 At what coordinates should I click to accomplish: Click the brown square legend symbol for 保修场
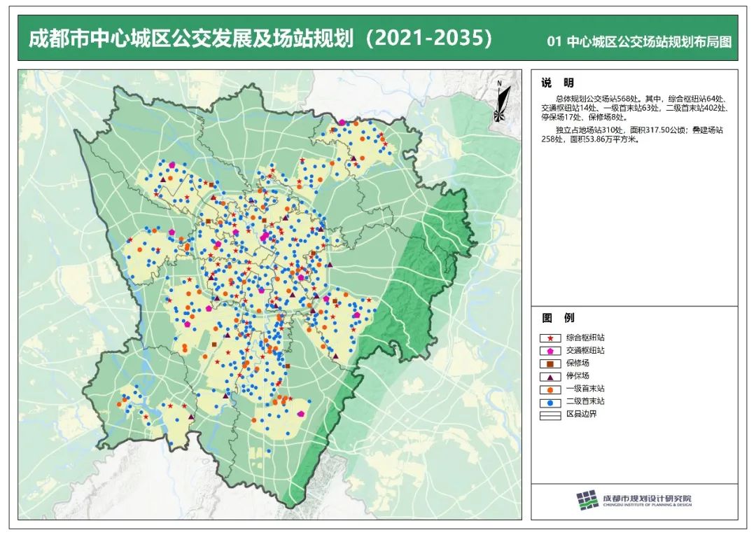[550, 363]
